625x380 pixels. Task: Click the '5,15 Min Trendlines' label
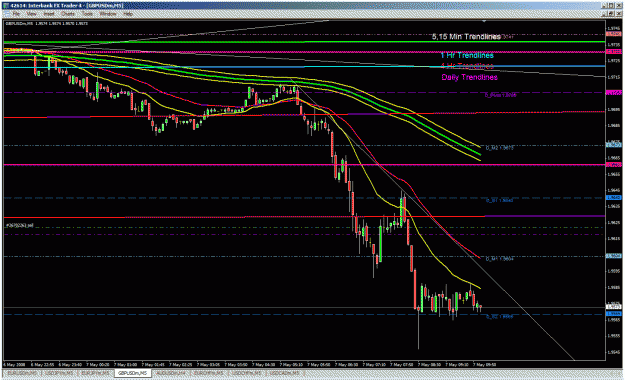(466, 37)
